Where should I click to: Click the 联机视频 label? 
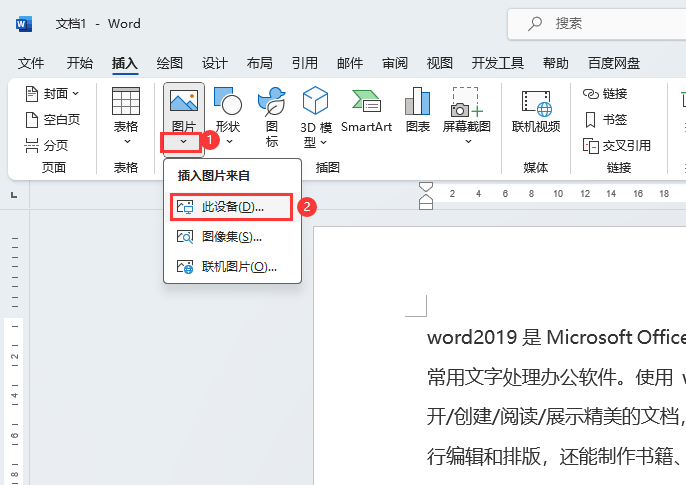click(536, 127)
